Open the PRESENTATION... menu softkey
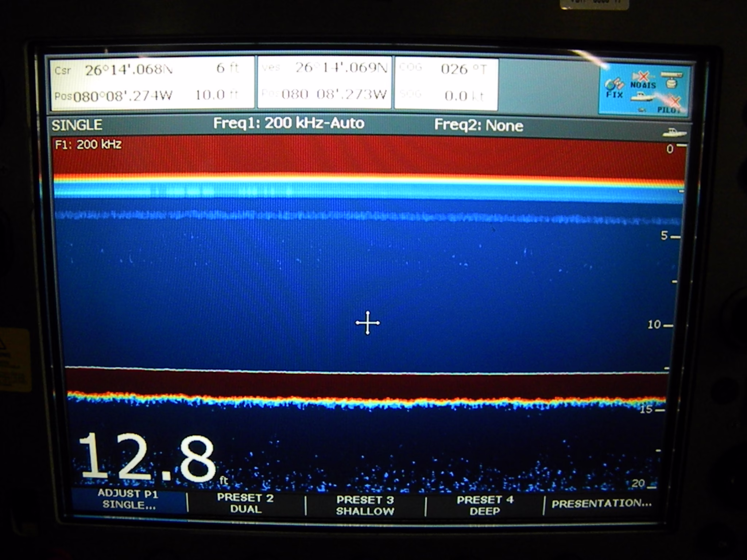 point(601,504)
